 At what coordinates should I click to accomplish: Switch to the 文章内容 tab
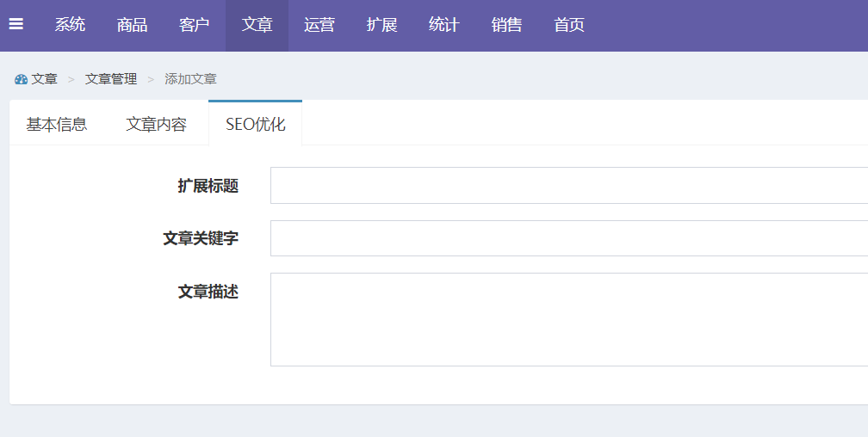[x=156, y=124]
